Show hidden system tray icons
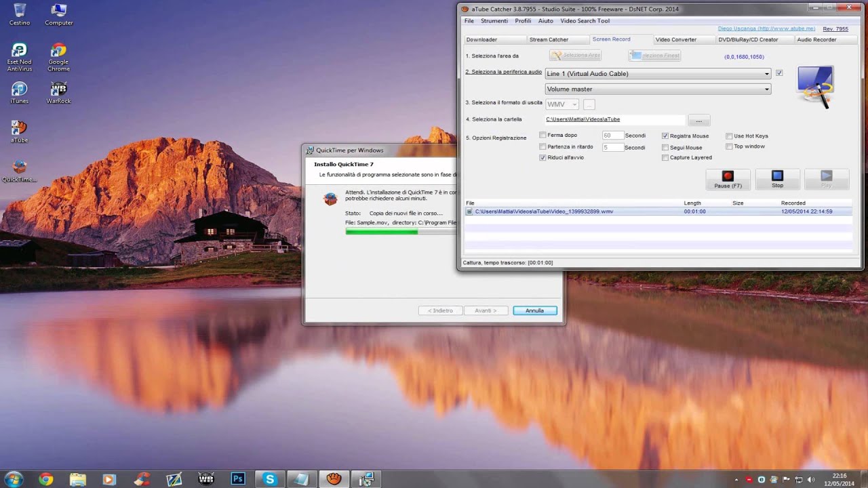Image resolution: width=868 pixels, height=488 pixels. click(x=736, y=480)
